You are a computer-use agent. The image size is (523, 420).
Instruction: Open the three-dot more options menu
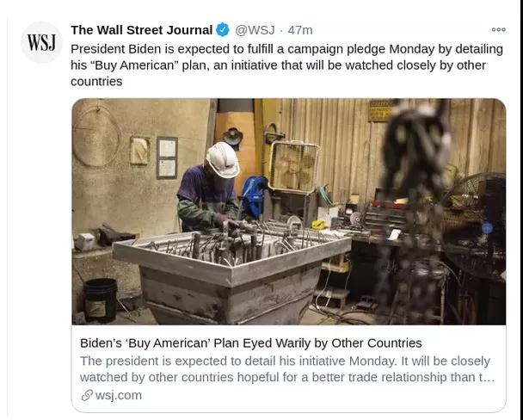tap(499, 29)
